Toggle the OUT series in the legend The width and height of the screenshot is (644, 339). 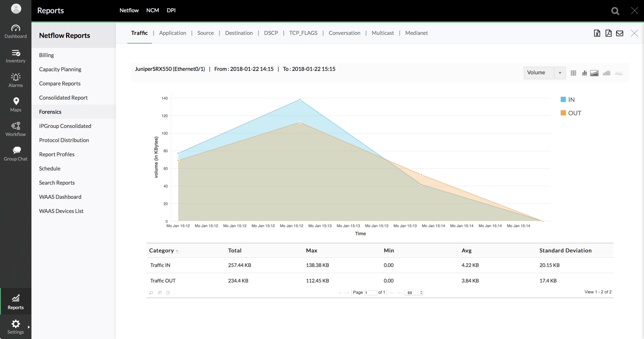tap(570, 113)
